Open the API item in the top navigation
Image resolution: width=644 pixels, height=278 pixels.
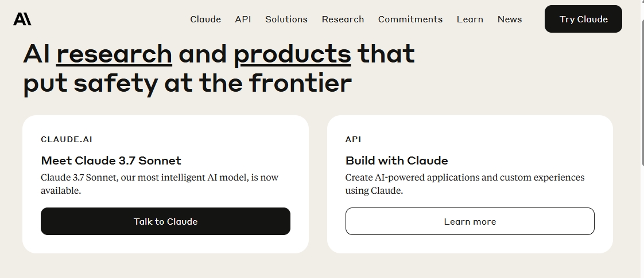(243, 19)
